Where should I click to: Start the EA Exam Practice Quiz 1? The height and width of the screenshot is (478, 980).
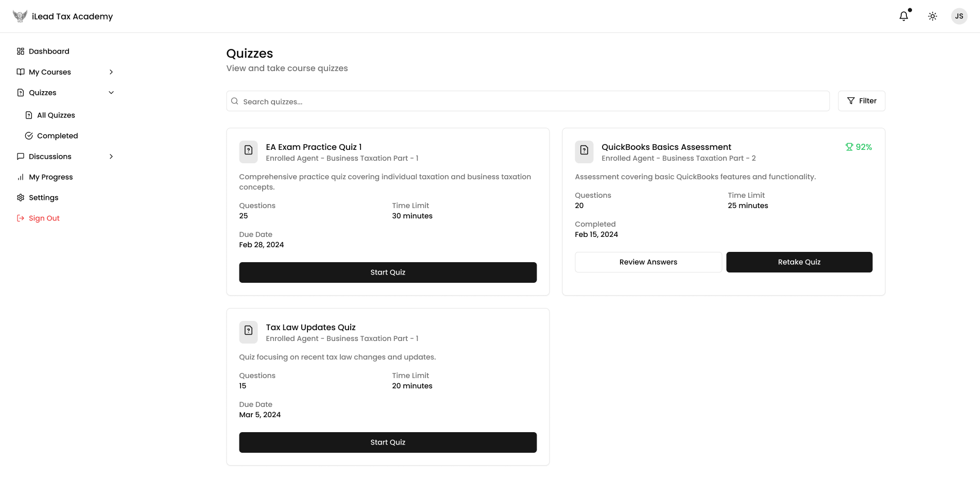(387, 272)
